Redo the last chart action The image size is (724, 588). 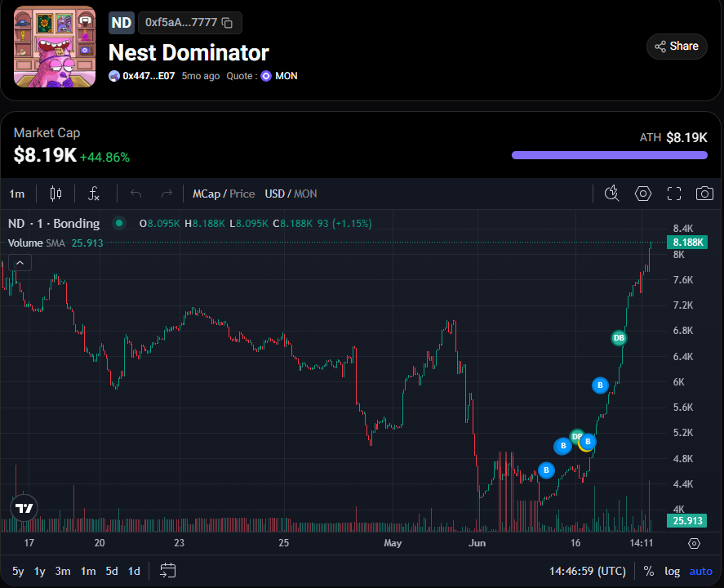(167, 194)
